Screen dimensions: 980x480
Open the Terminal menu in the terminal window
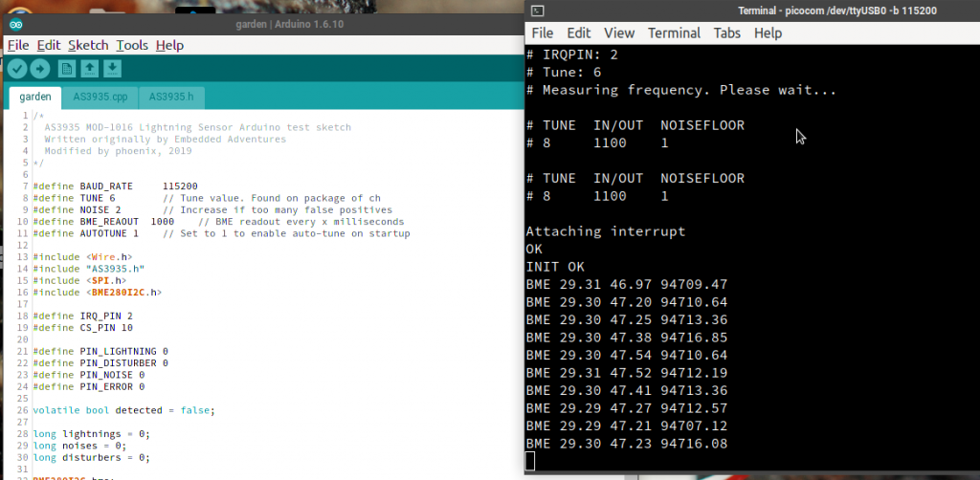(675, 33)
